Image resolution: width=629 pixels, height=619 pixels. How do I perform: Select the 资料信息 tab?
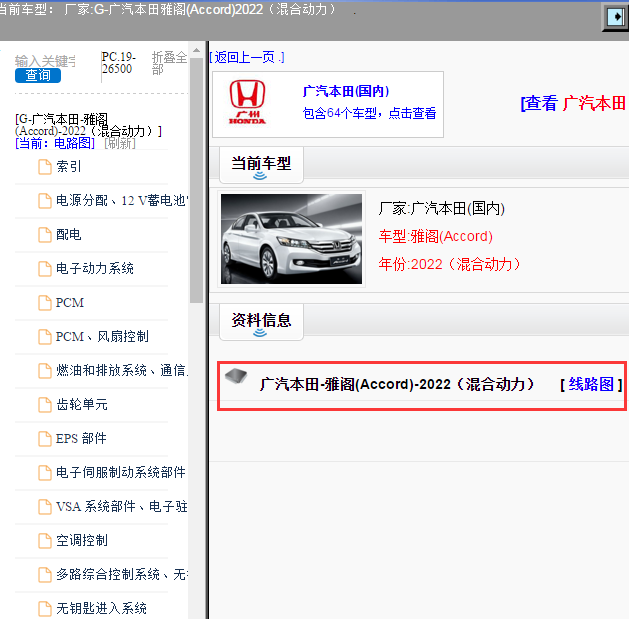tap(261, 322)
